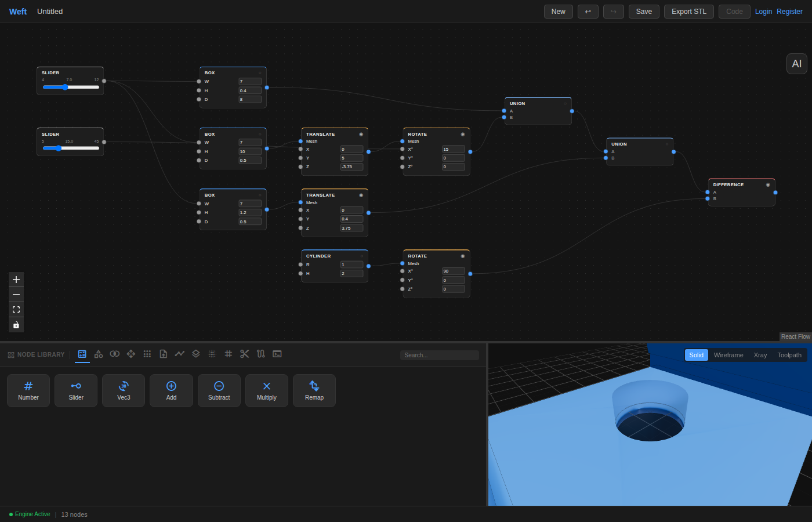Select the terminal code category icon
The height and width of the screenshot is (522, 812).
tap(277, 354)
